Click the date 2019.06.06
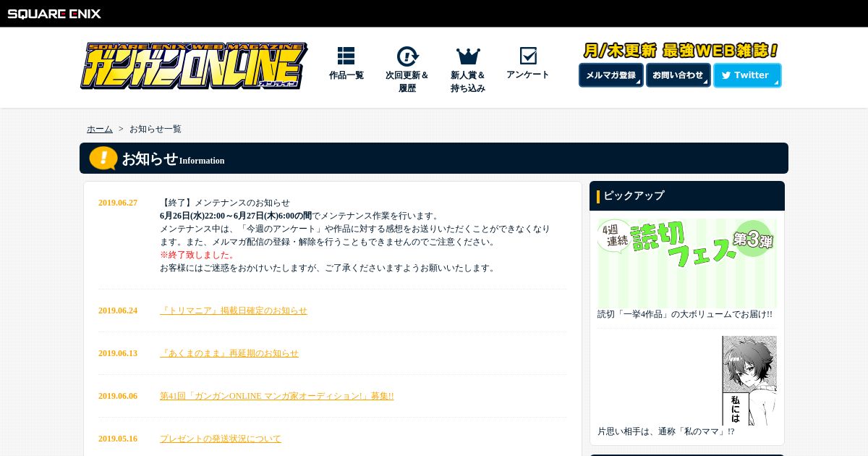Image resolution: width=868 pixels, height=456 pixels. (118, 396)
